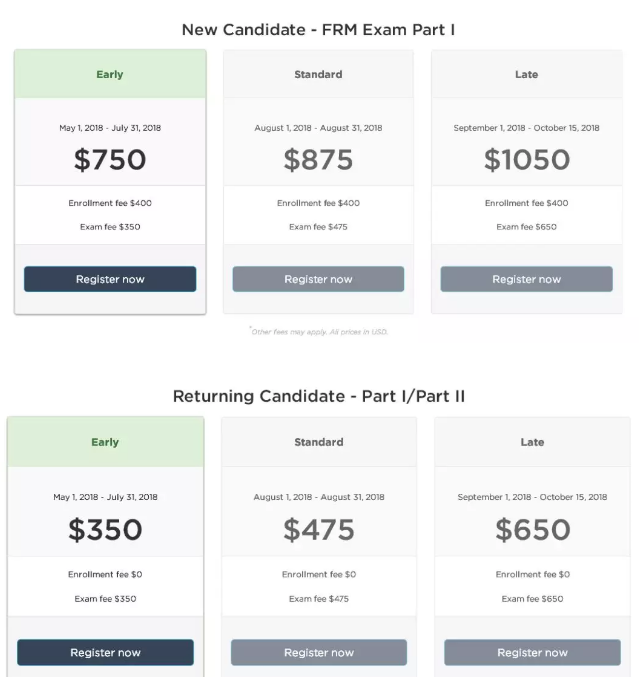Click Register now under the $750 Early plan
Screen dimensions: 639x677
(x=110, y=279)
